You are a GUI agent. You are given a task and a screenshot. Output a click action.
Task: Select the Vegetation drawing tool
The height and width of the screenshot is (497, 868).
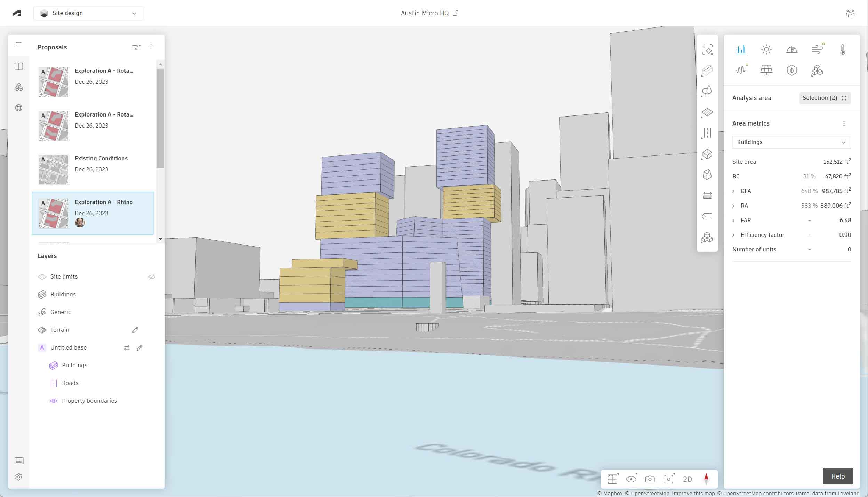708,91
